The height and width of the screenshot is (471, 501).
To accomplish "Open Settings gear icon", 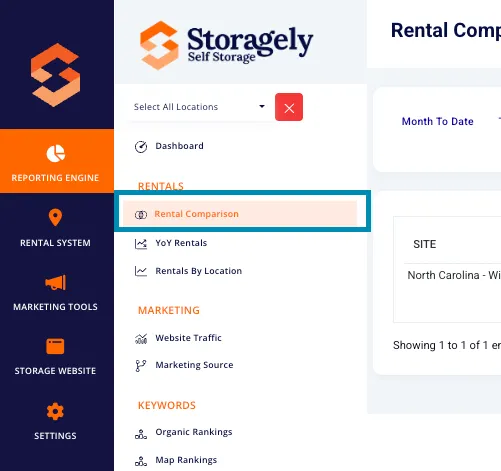I will (55, 412).
